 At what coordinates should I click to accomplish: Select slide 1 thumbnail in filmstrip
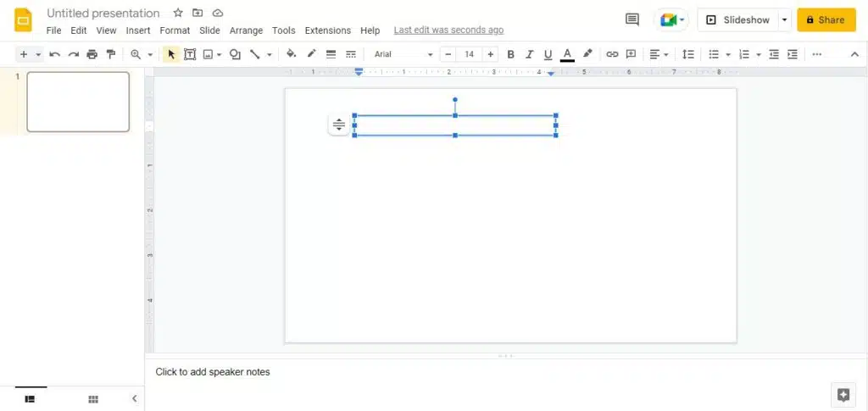(78, 102)
